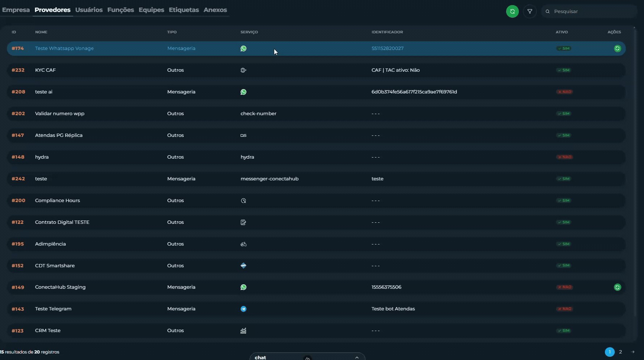Click the service icon in Adimplência row

point(243,244)
